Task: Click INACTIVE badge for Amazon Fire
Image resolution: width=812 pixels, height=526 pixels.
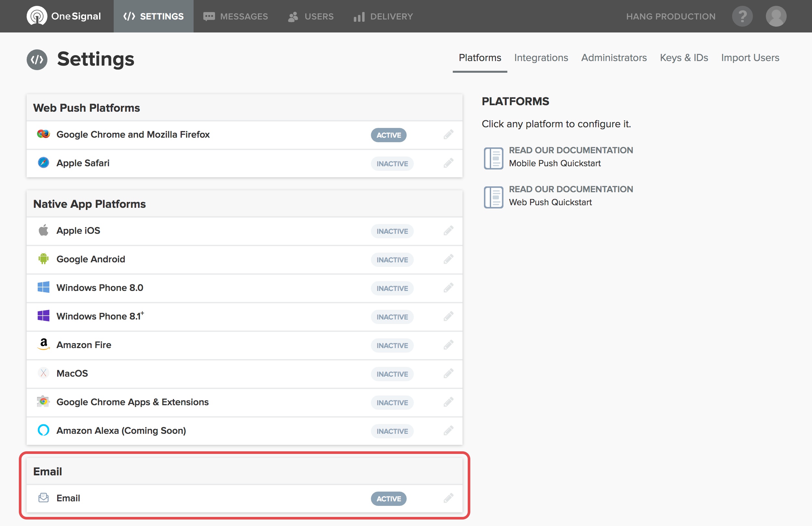Action: (392, 345)
